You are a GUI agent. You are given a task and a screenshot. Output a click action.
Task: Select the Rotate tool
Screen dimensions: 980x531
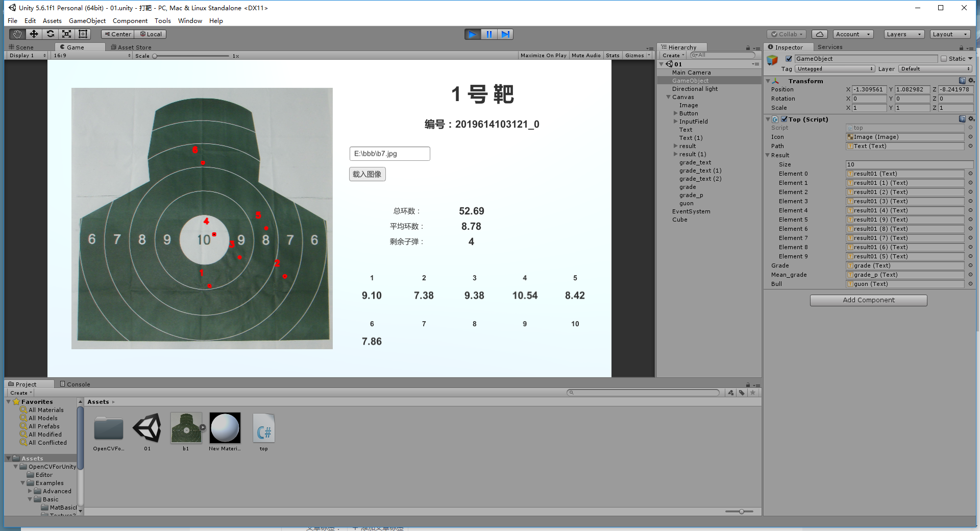[50, 34]
